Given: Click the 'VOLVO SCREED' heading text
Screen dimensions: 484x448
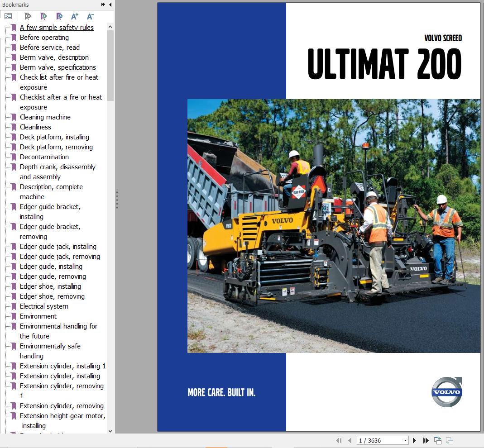Looking at the screenshot, I should (x=443, y=38).
